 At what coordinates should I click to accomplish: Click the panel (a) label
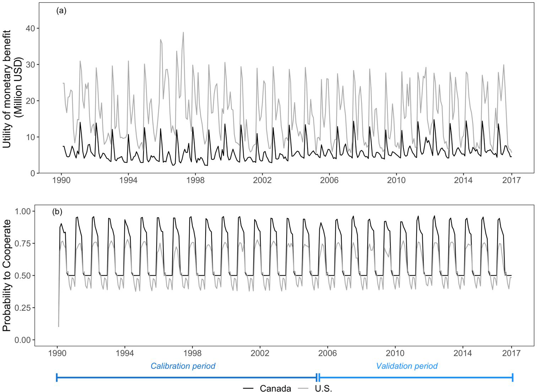click(61, 11)
